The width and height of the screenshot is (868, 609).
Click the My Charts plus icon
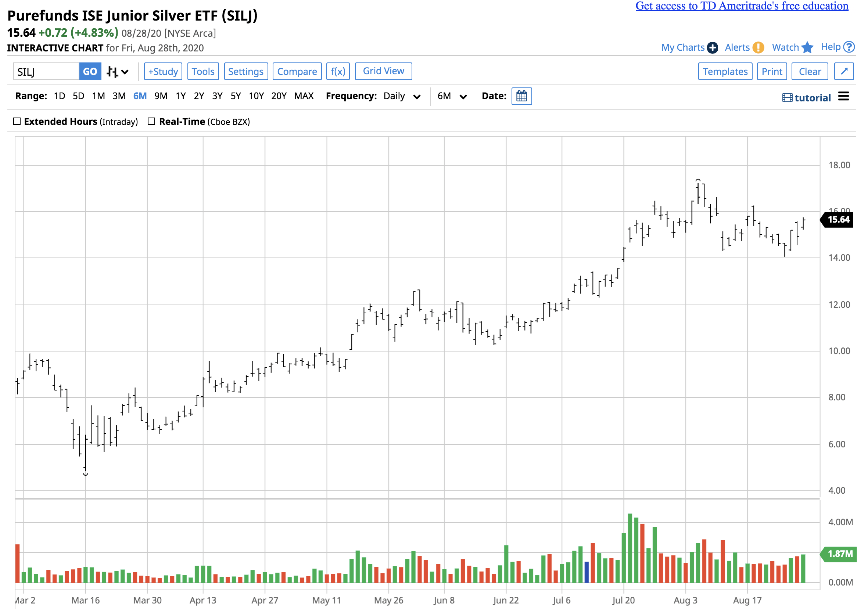click(x=712, y=48)
